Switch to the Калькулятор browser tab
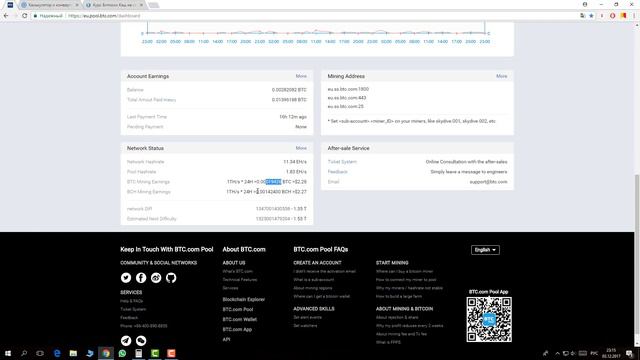The height and width of the screenshot is (360, 640). click(49, 5)
